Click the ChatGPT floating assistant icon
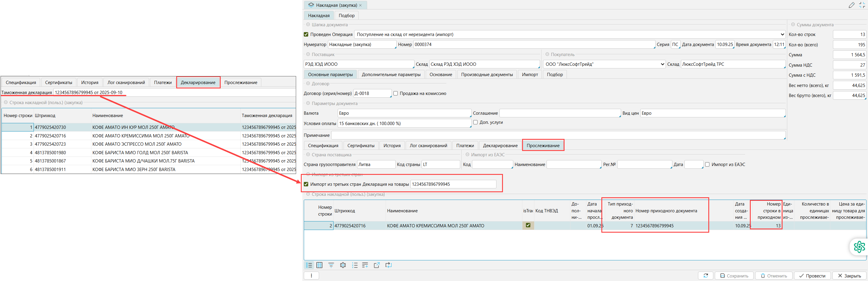The height and width of the screenshot is (281, 868). click(x=859, y=247)
